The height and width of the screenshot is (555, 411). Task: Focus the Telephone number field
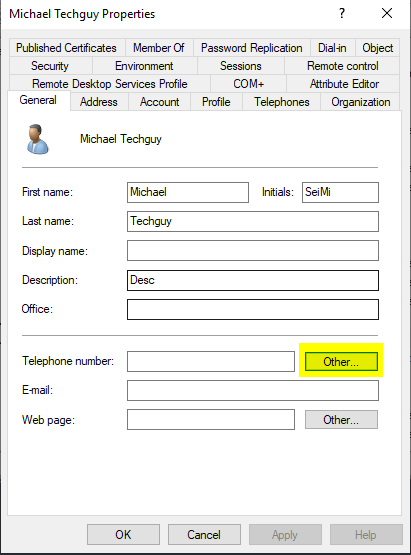pyautogui.click(x=211, y=361)
